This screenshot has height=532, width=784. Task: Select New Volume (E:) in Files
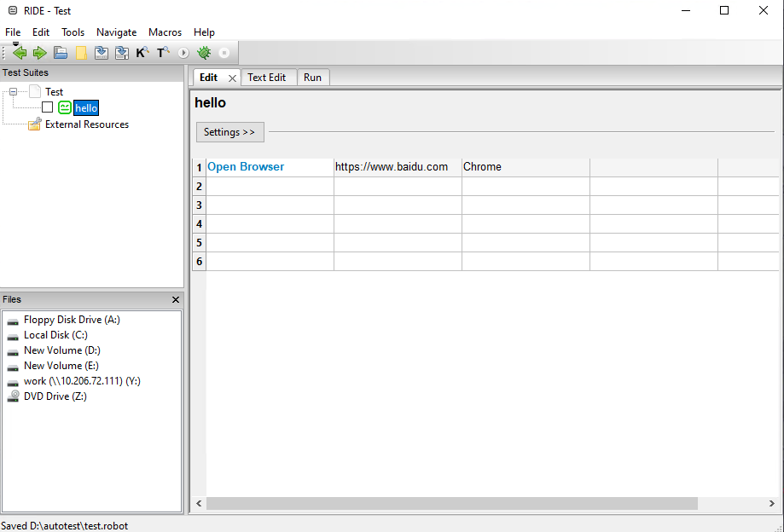[x=61, y=366]
